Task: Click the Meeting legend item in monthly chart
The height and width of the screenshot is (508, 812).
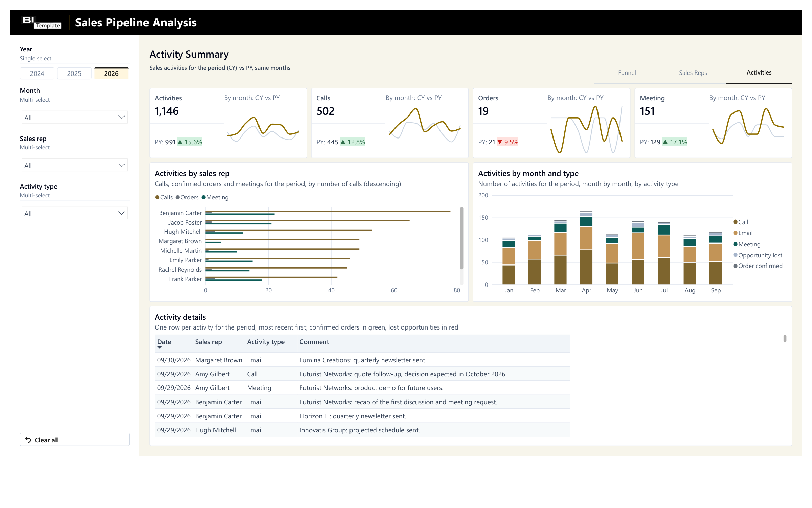Action: [x=747, y=244]
